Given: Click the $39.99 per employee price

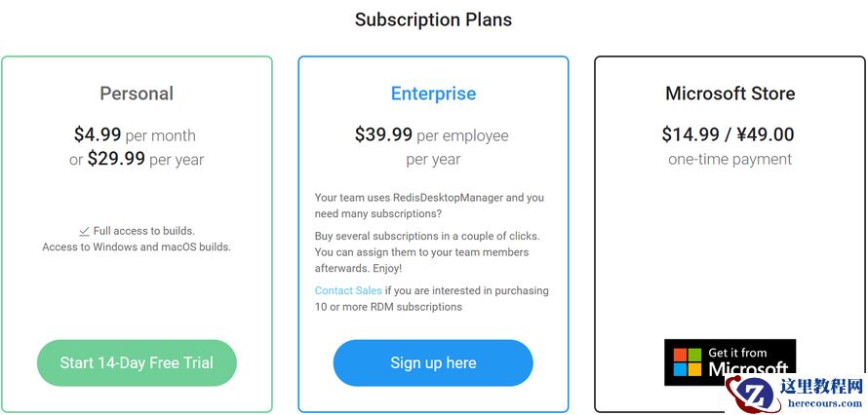Looking at the screenshot, I should [x=431, y=135].
